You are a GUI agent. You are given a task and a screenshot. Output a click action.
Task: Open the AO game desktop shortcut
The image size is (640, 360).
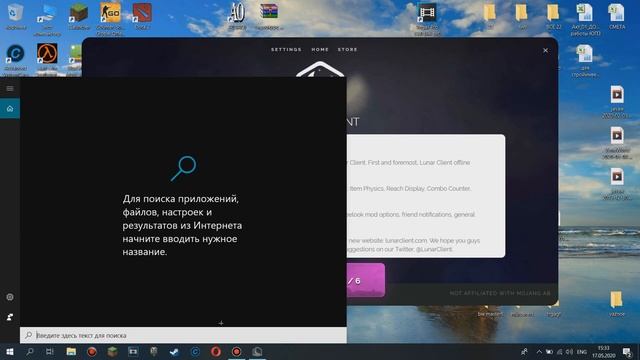238,16
